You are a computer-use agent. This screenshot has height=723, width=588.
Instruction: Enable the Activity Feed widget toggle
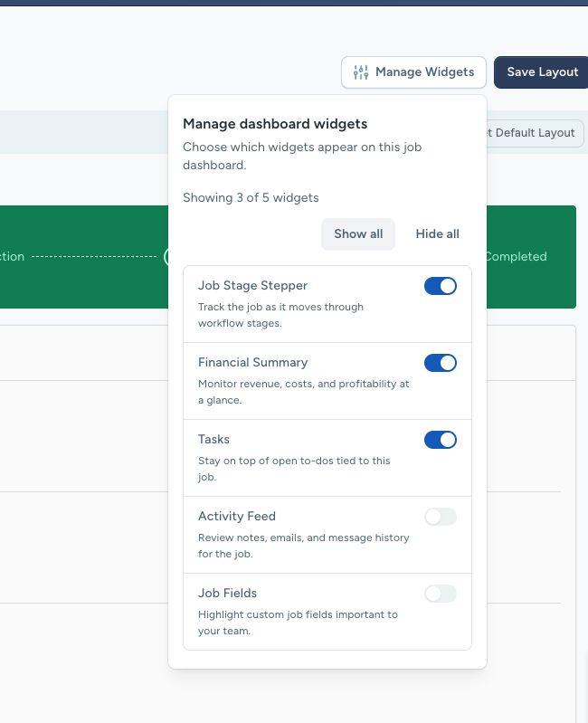(x=441, y=517)
